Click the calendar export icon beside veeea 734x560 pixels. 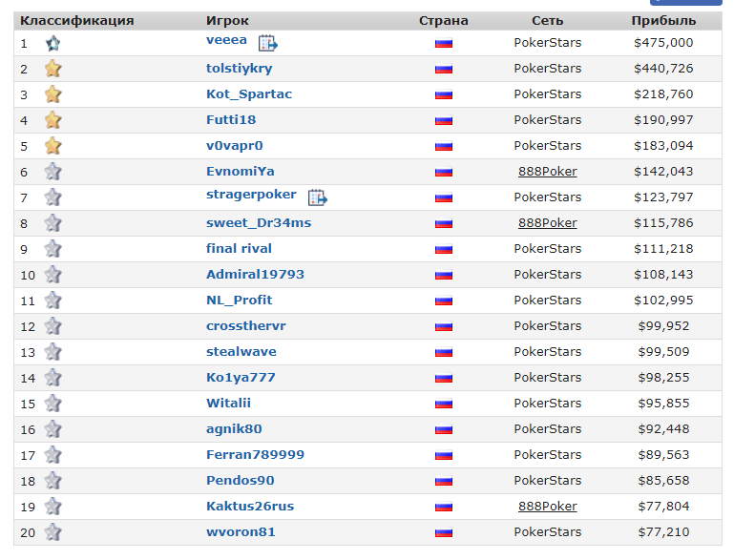pyautogui.click(x=268, y=43)
